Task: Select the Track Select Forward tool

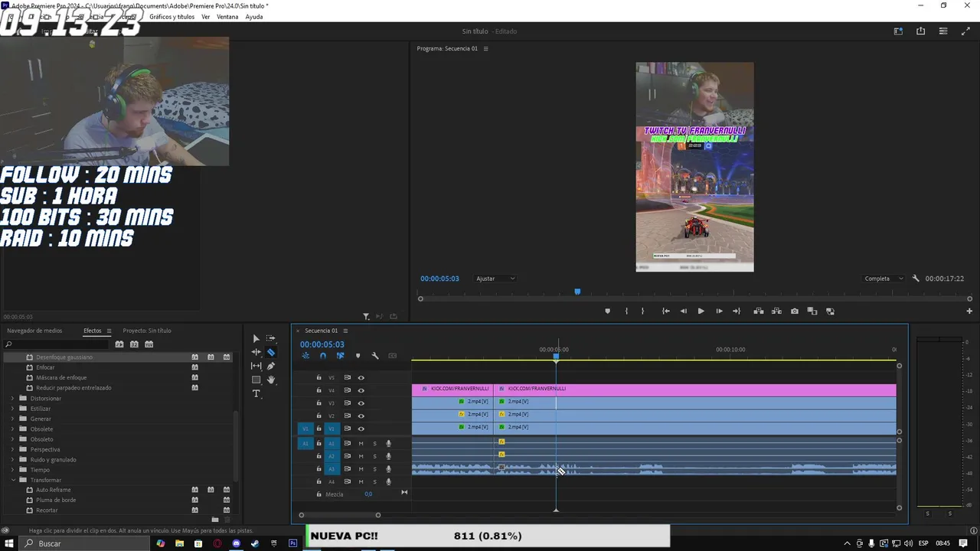Action: point(271,338)
